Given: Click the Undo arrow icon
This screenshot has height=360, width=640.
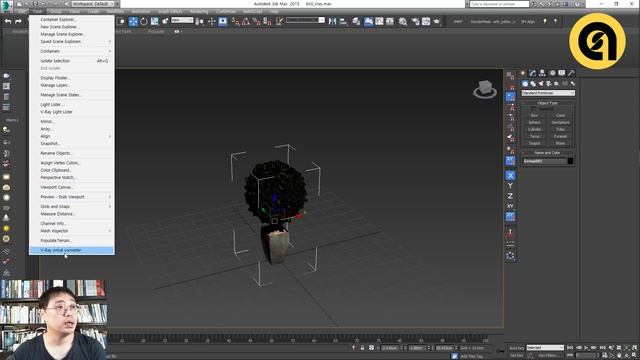Looking at the screenshot, I should click(8, 21).
